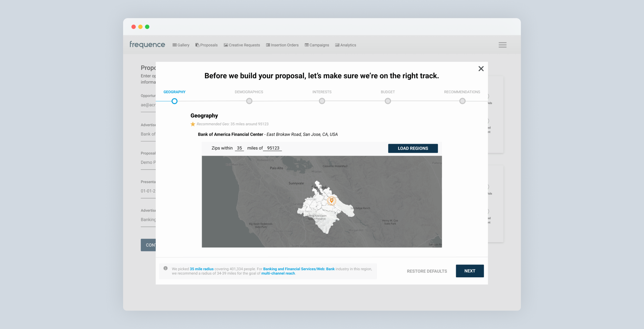Select the Interests step label
The width and height of the screenshot is (644, 329).
[322, 92]
